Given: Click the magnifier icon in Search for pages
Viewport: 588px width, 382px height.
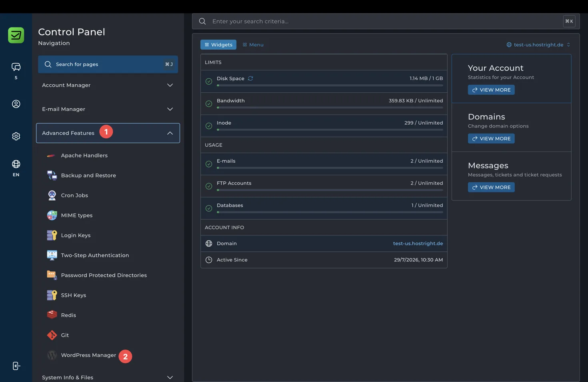Looking at the screenshot, I should (48, 64).
